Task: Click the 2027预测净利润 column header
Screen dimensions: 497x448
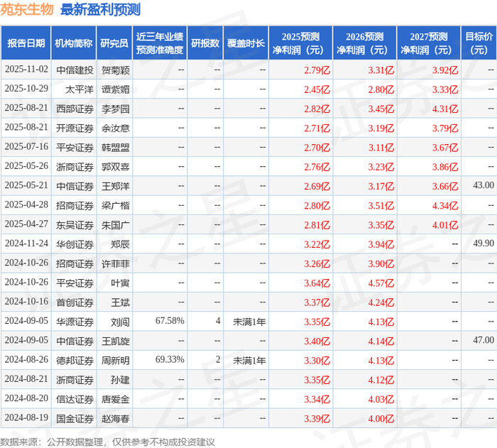Action: [429, 43]
